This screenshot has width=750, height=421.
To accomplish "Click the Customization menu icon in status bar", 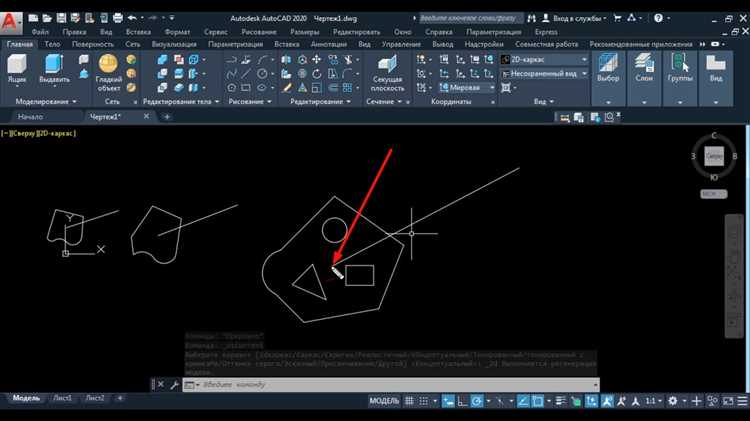I will tap(742, 401).
